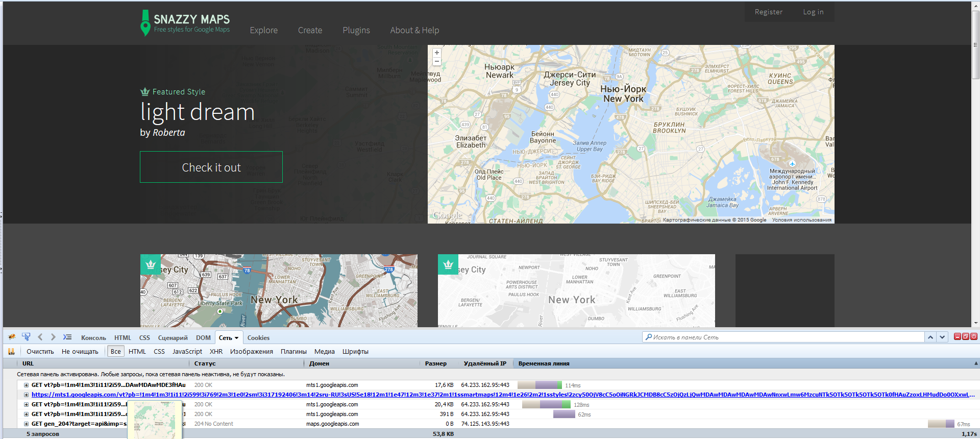Jump to next search match in Firebug
The height and width of the screenshot is (439, 980).
(942, 337)
